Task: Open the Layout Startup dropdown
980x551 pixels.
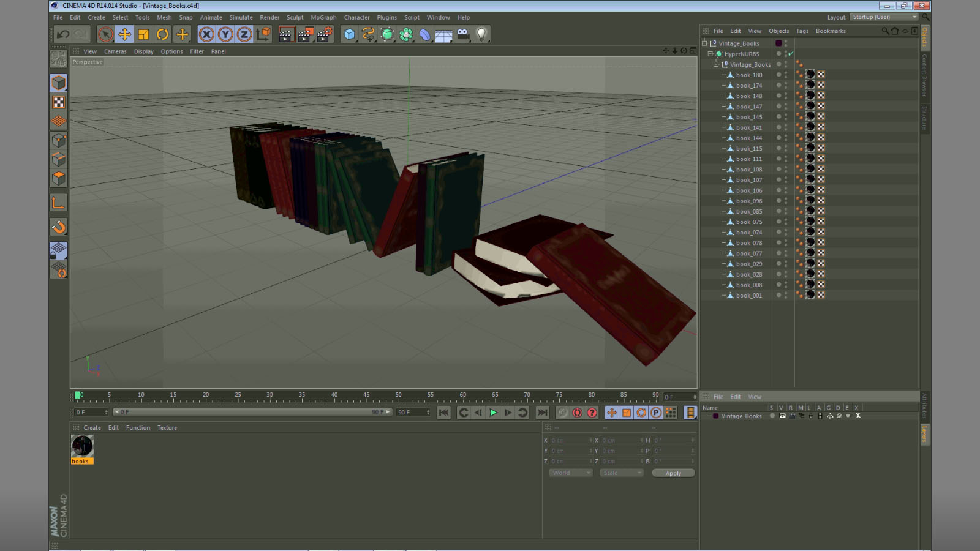Action: 884,17
